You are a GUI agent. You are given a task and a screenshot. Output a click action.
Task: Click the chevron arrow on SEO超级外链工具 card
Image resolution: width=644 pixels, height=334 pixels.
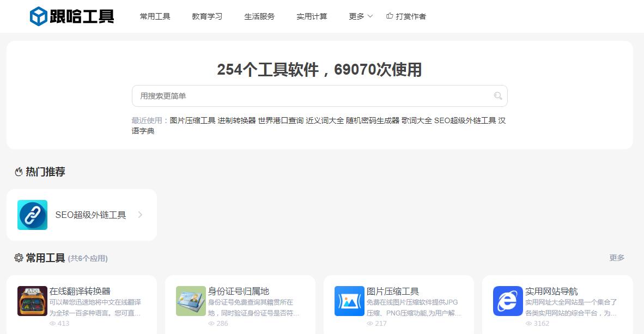140,215
